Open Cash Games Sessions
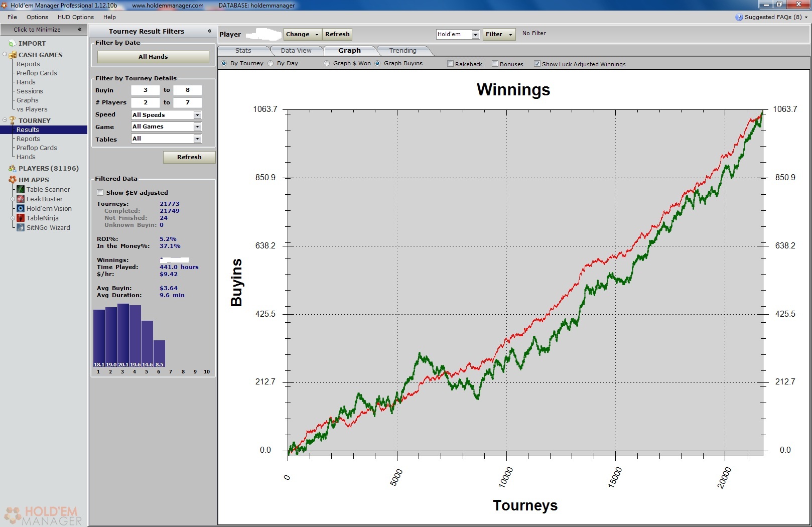 click(30, 91)
